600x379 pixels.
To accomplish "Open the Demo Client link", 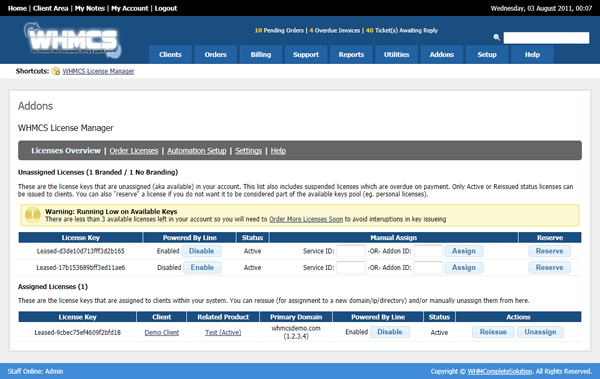I will coord(161,333).
